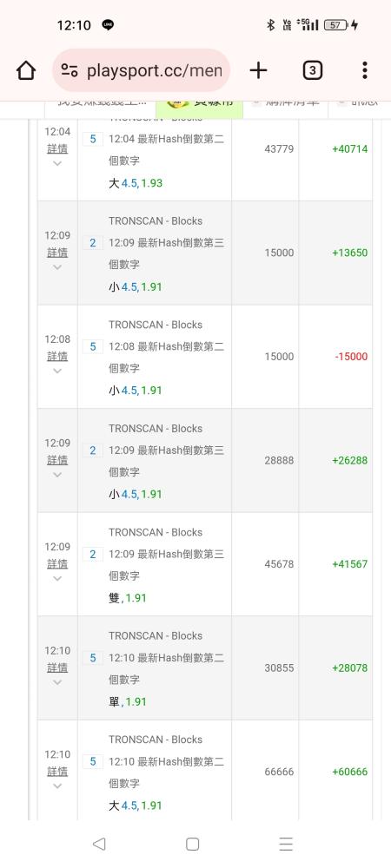Tap Android home square button

(x=192, y=844)
